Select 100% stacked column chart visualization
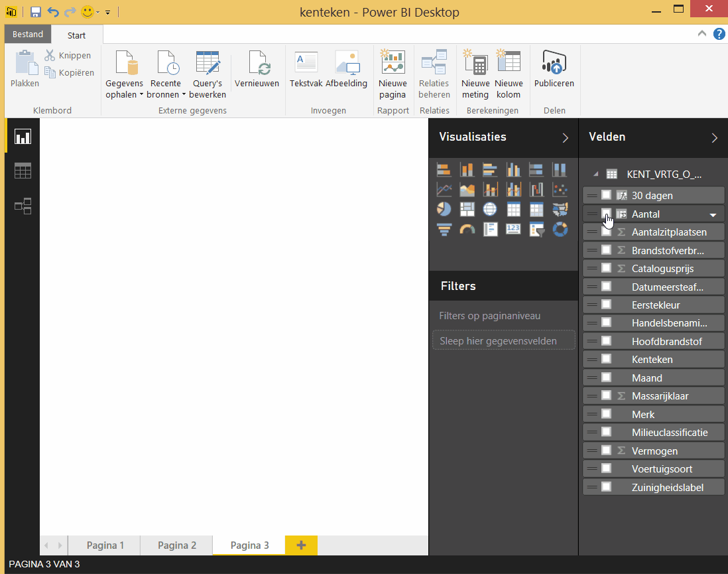Viewport: 728px width, 574px height. (560, 170)
